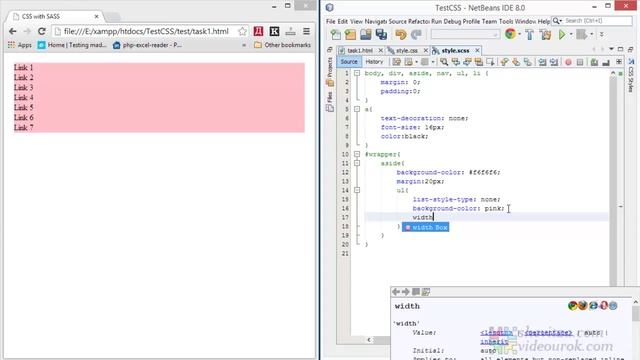Screen dimensions: 640x360
Task: Open the Tools menu in NetBeans
Action: 505,21
